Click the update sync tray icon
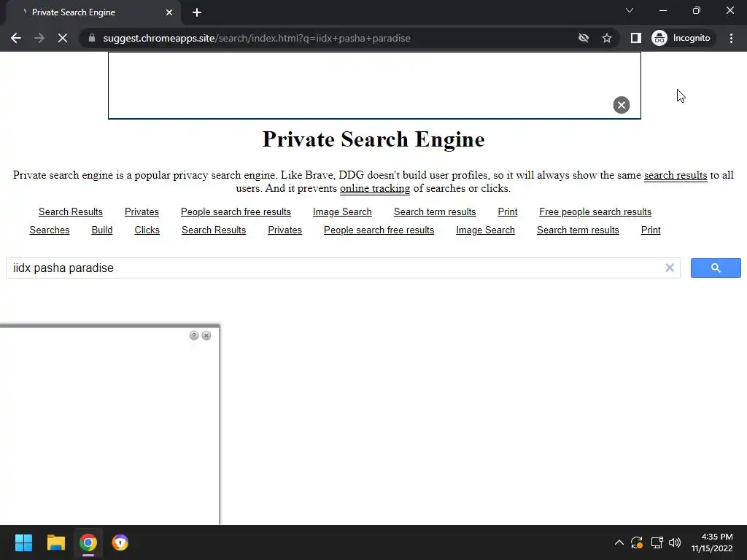This screenshot has width=747, height=560. pyautogui.click(x=637, y=542)
